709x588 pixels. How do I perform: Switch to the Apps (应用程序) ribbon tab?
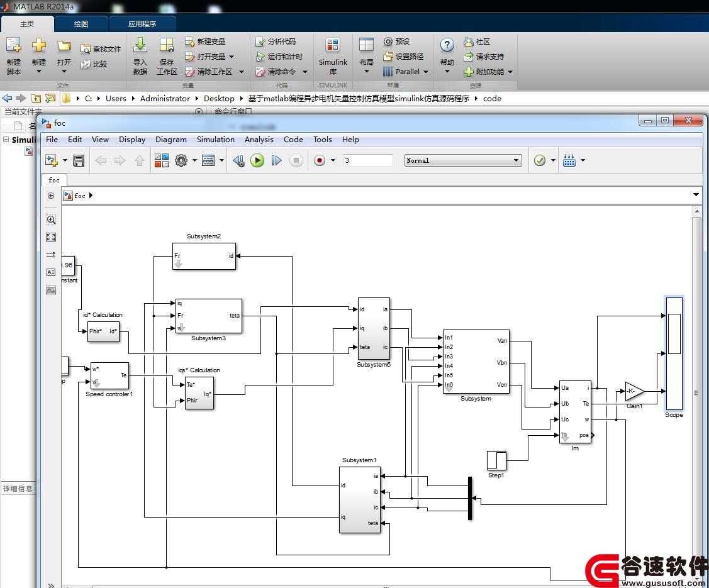[142, 24]
